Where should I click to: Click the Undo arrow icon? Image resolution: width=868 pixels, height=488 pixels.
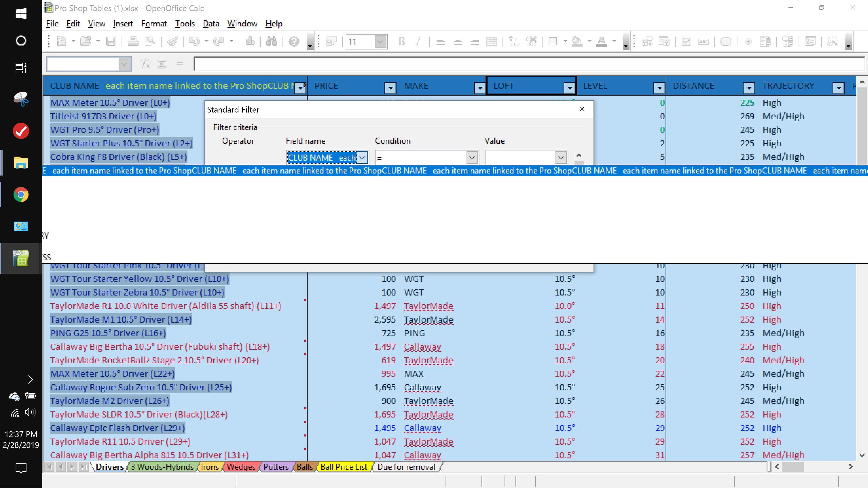194,41
